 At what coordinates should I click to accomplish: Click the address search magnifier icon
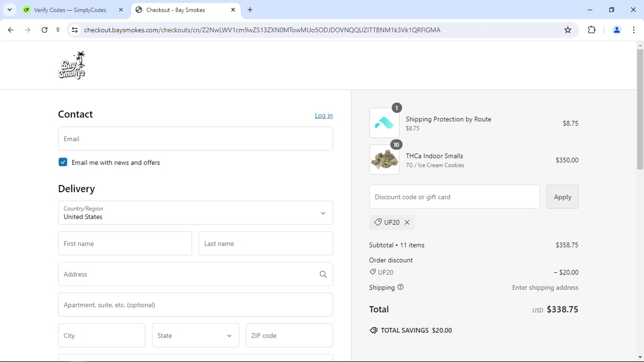pyautogui.click(x=323, y=274)
